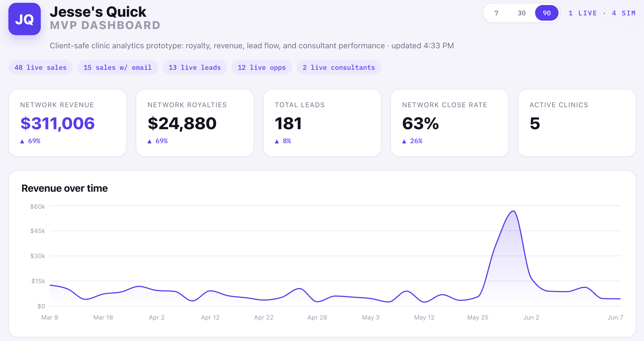The height and width of the screenshot is (341, 644).
Task: Click the 12 live opps pill
Action: point(262,68)
